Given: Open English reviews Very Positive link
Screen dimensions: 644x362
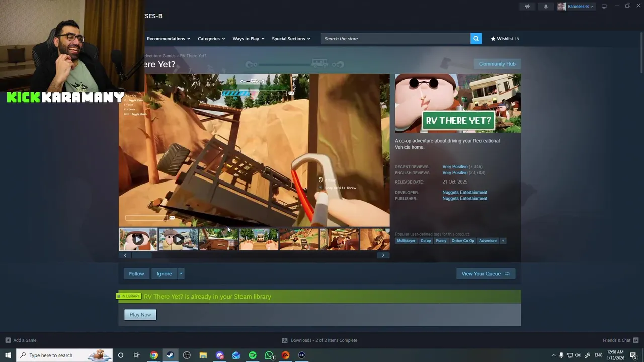Looking at the screenshot, I should click(x=455, y=173).
